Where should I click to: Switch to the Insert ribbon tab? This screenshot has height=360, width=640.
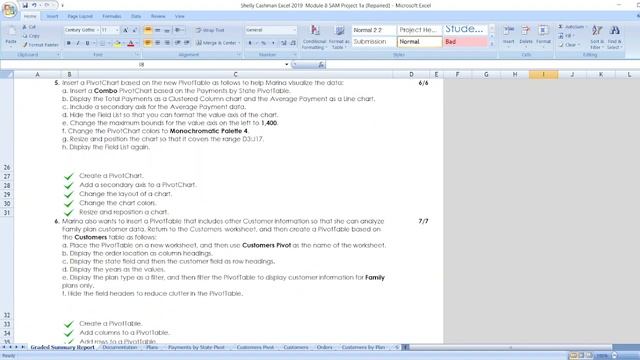click(x=52, y=16)
